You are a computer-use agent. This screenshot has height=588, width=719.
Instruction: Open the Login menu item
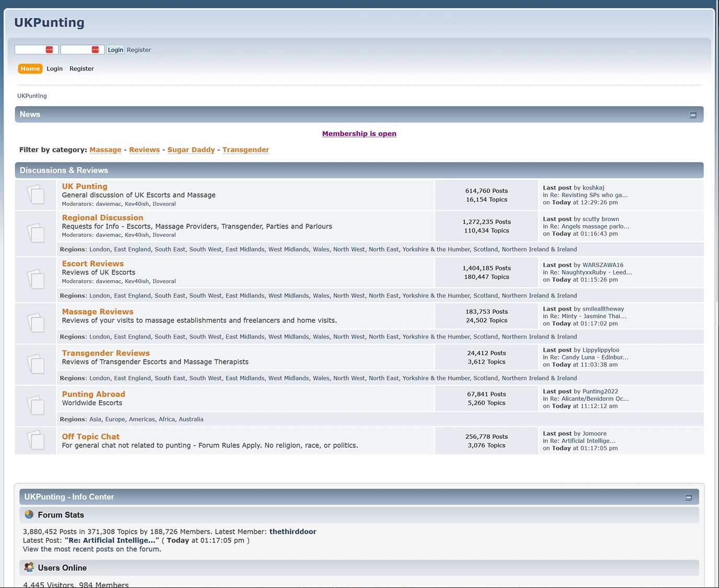click(54, 68)
